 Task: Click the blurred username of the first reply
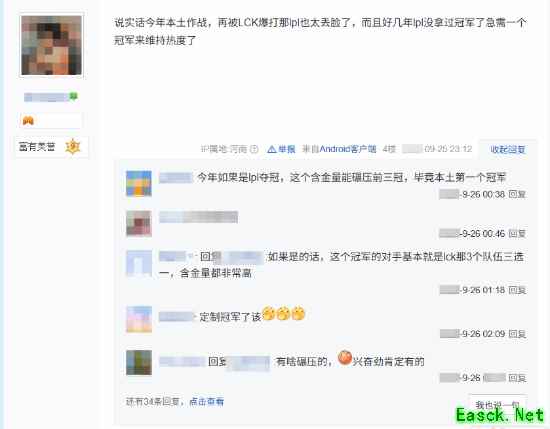coord(176,177)
